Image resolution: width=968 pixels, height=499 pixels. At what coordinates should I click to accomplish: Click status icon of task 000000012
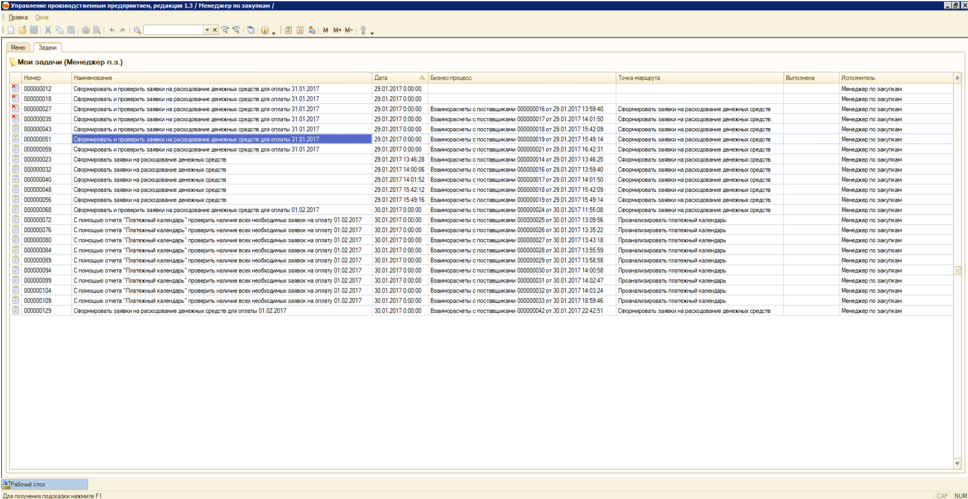(15, 88)
